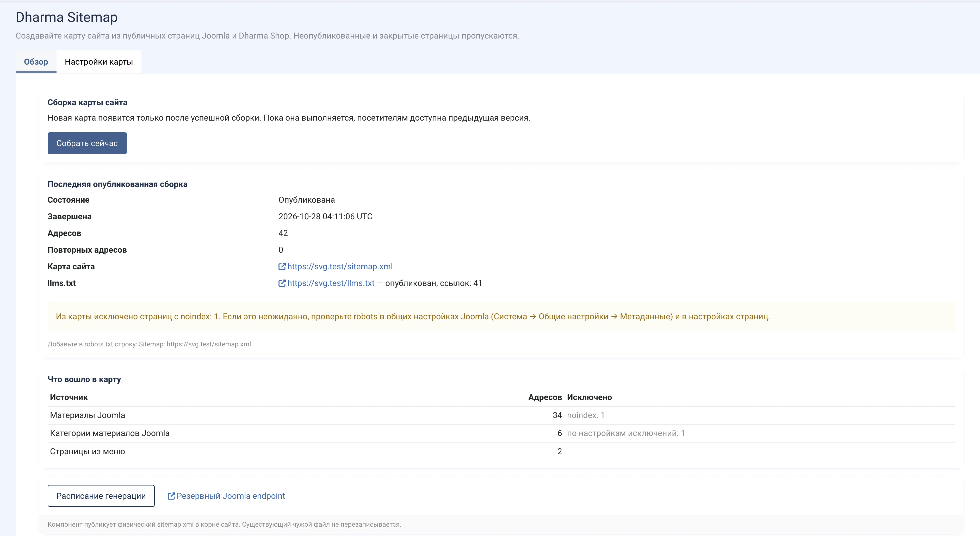
Task: Select the Страницы из меню row
Action: [x=501, y=451]
